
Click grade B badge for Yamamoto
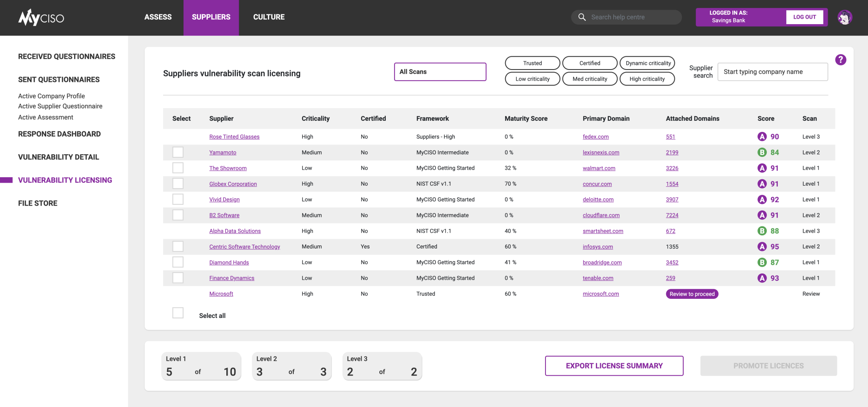coord(762,152)
